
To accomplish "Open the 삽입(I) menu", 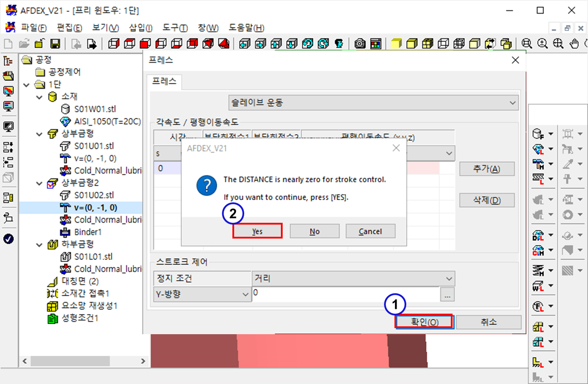I will point(141,28).
